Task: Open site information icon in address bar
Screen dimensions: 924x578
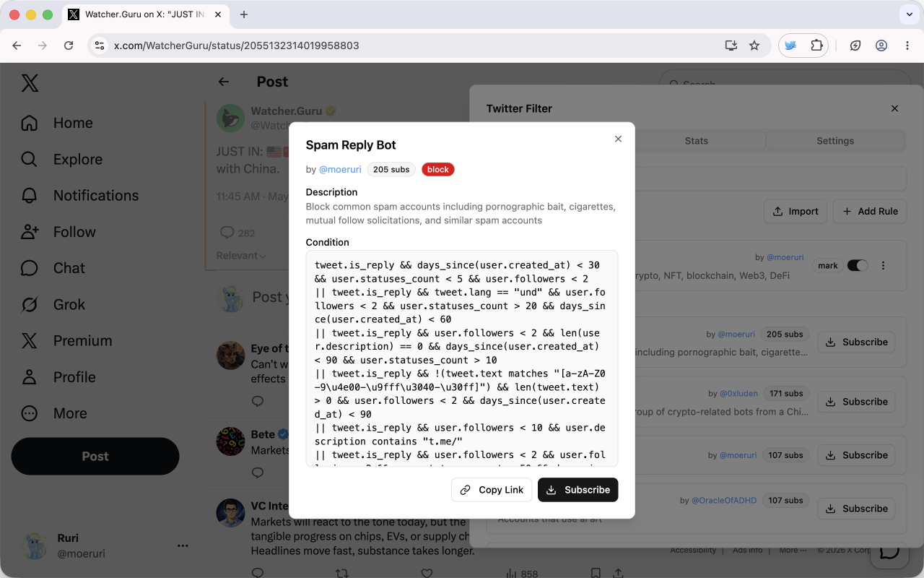Action: coord(100,46)
